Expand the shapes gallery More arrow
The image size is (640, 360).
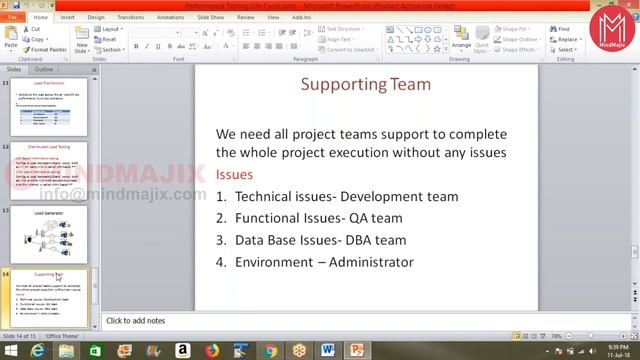(x=446, y=49)
